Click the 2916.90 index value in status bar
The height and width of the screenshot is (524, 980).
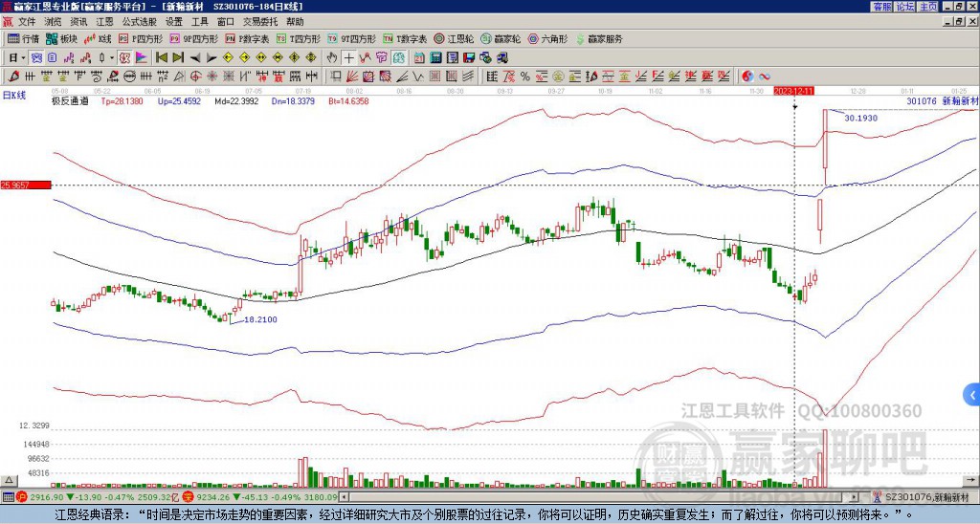(x=48, y=497)
